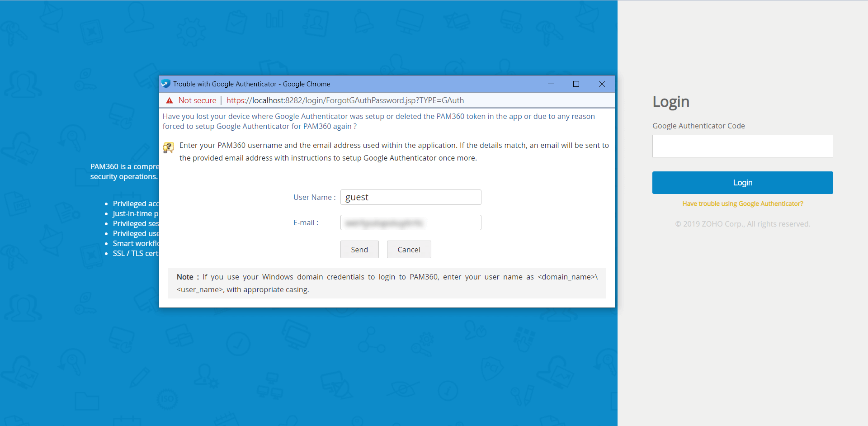The image size is (868, 426).
Task: Open the 'Have trouble using Google Authenticator?' link
Action: [x=742, y=204]
